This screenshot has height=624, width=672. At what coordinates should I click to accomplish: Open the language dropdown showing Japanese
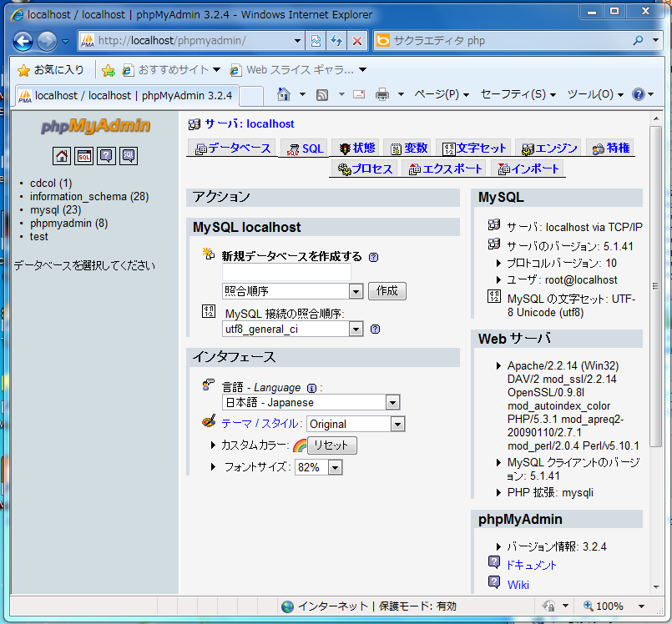(393, 403)
